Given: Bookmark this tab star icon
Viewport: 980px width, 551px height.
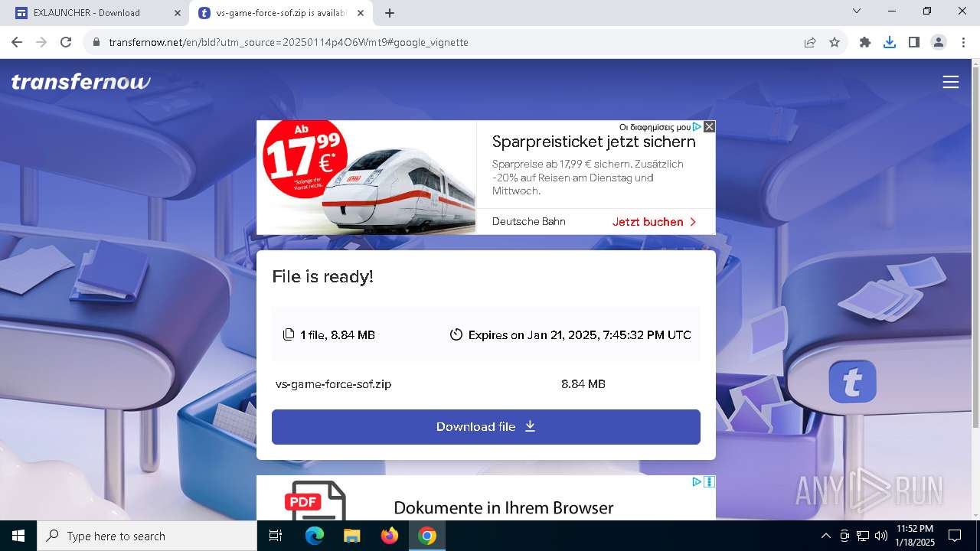Looking at the screenshot, I should click(x=835, y=42).
